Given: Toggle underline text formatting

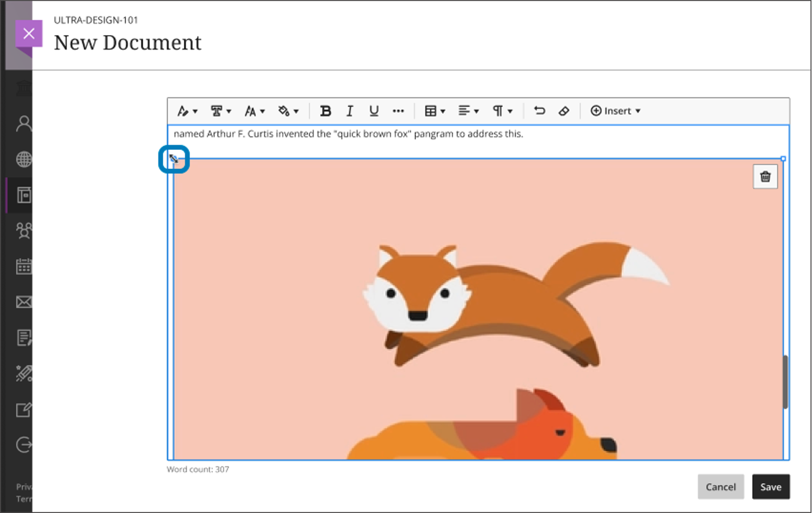Looking at the screenshot, I should (x=374, y=111).
